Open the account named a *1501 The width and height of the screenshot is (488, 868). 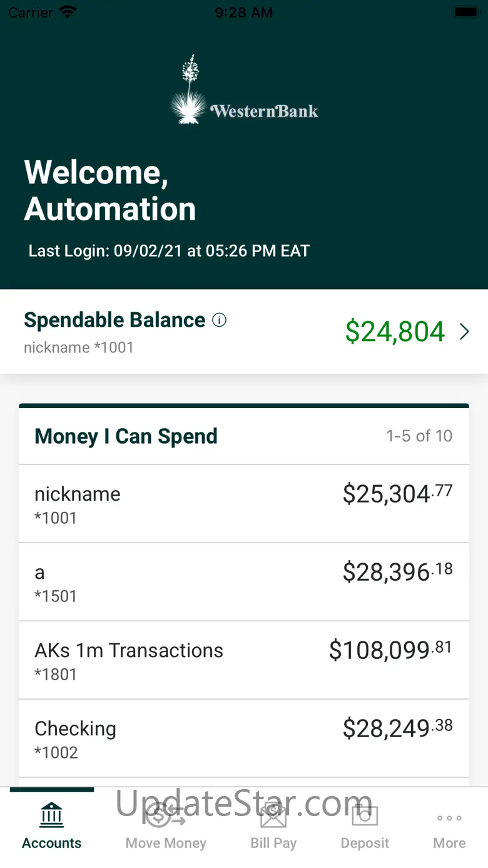pyautogui.click(x=244, y=582)
